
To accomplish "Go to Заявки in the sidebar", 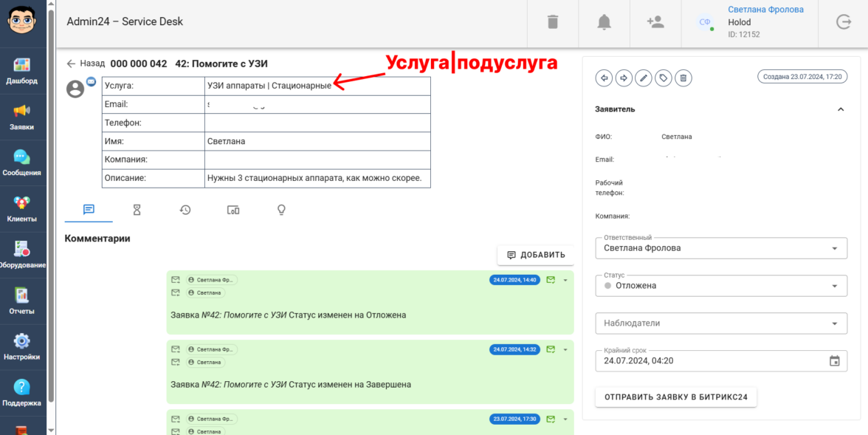I will [22, 117].
